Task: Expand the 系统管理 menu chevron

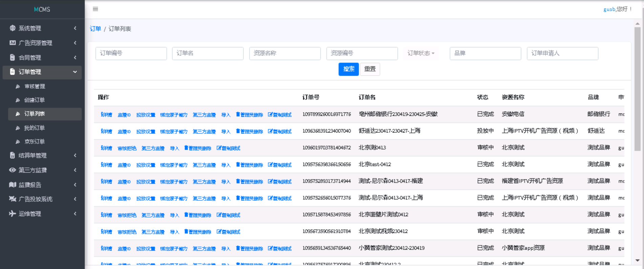Action: pyautogui.click(x=75, y=28)
